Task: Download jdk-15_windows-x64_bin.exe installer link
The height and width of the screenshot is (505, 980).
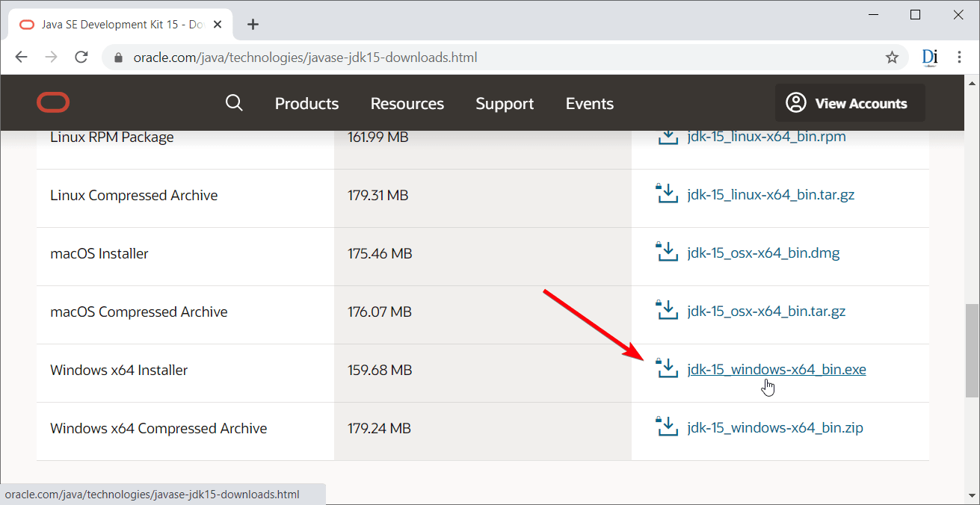Action: 777,370
